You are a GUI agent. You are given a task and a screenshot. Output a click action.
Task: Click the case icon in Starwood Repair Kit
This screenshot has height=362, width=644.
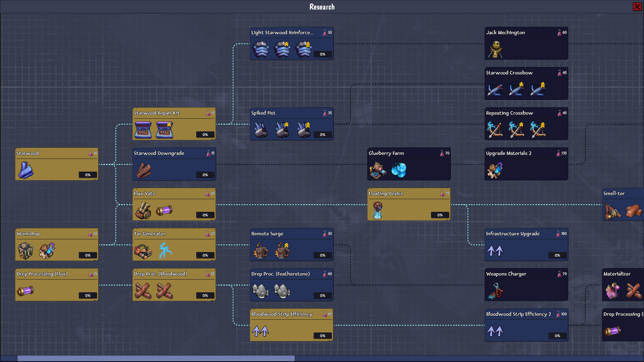[x=143, y=129]
